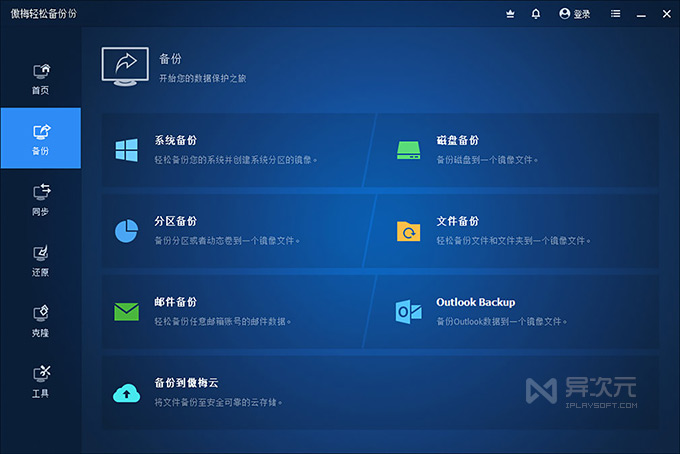Choose 文件备份 file backup option

pyautogui.click(x=511, y=231)
